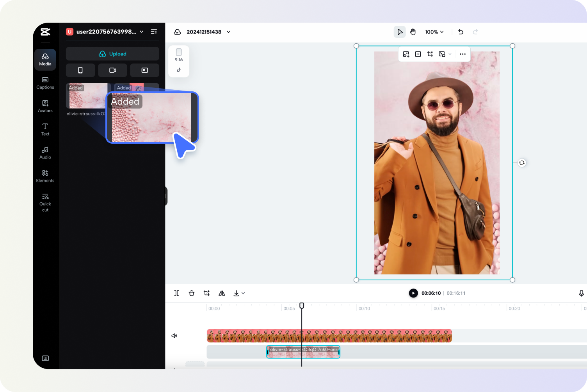The height and width of the screenshot is (392, 587).
Task: Open more options in floating toolbar
Action: coord(463,54)
